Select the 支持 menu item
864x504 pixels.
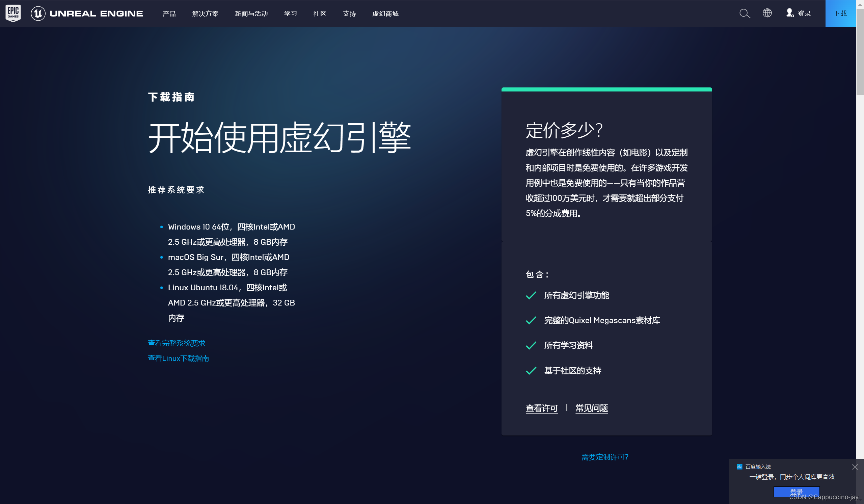[x=349, y=14]
